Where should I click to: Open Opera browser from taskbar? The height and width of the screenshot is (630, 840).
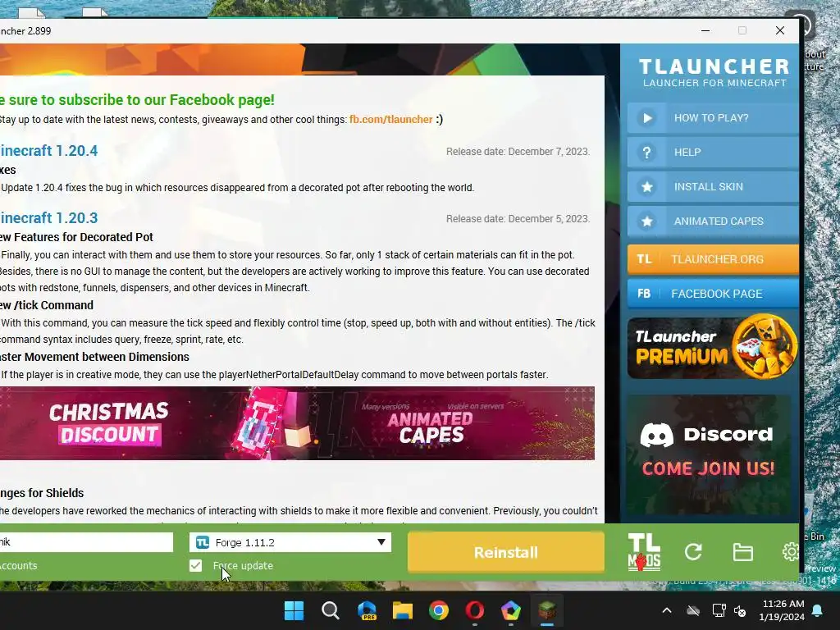(475, 610)
